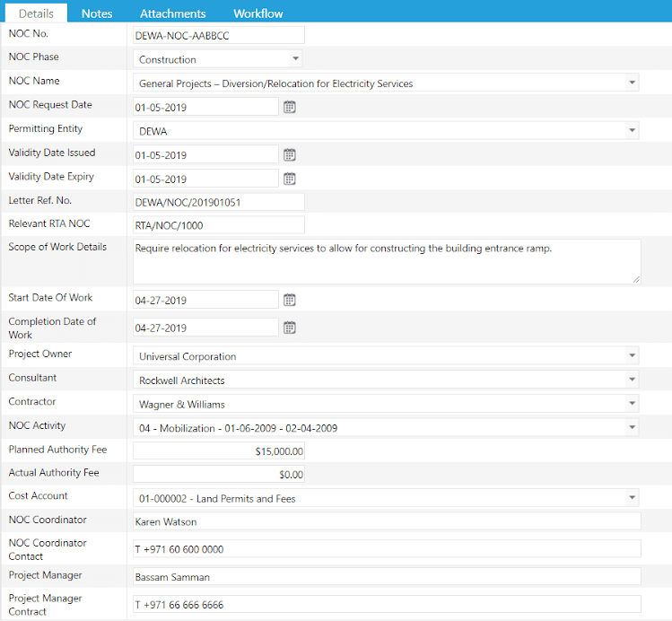The width and height of the screenshot is (672, 621).
Task: Expand the NOC Activity dropdown
Action: click(x=632, y=427)
